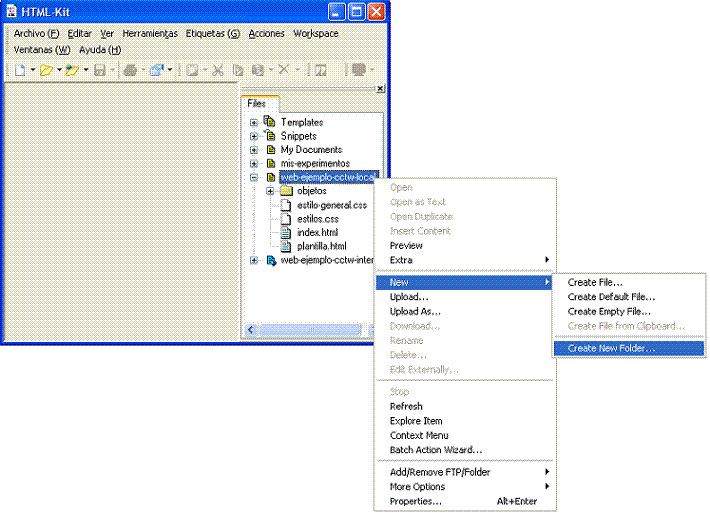The image size is (710, 514).
Task: Click the speech bubble toolbar icon
Action: (x=359, y=70)
